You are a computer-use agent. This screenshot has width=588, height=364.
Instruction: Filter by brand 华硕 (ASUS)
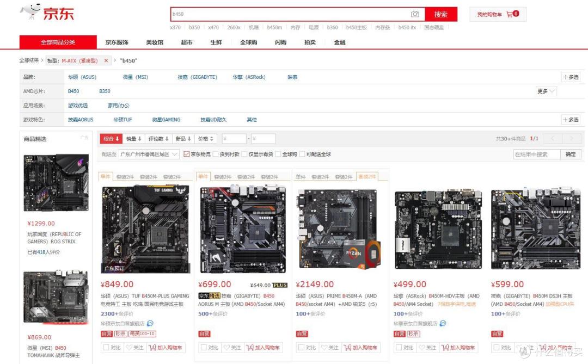tap(82, 77)
